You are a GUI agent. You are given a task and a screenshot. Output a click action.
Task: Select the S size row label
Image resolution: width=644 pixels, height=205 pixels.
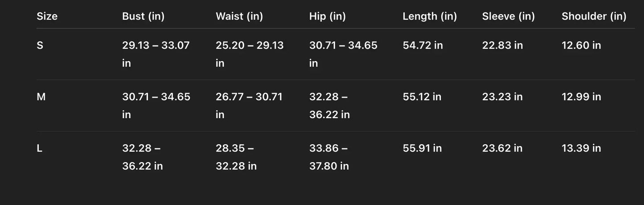tap(40, 45)
